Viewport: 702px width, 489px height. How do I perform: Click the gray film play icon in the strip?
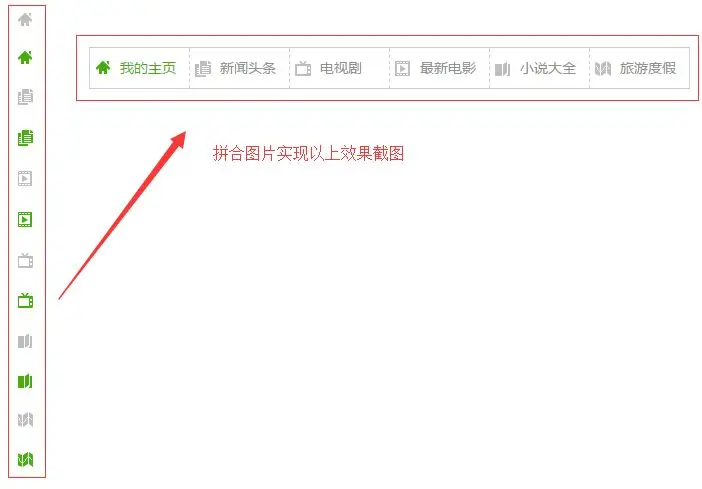(x=25, y=178)
